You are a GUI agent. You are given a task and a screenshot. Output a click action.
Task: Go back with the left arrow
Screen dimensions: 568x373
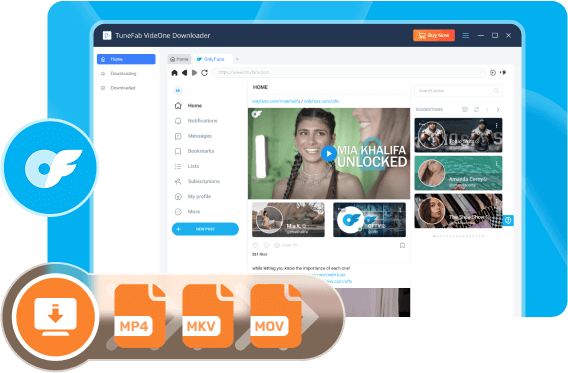[184, 73]
